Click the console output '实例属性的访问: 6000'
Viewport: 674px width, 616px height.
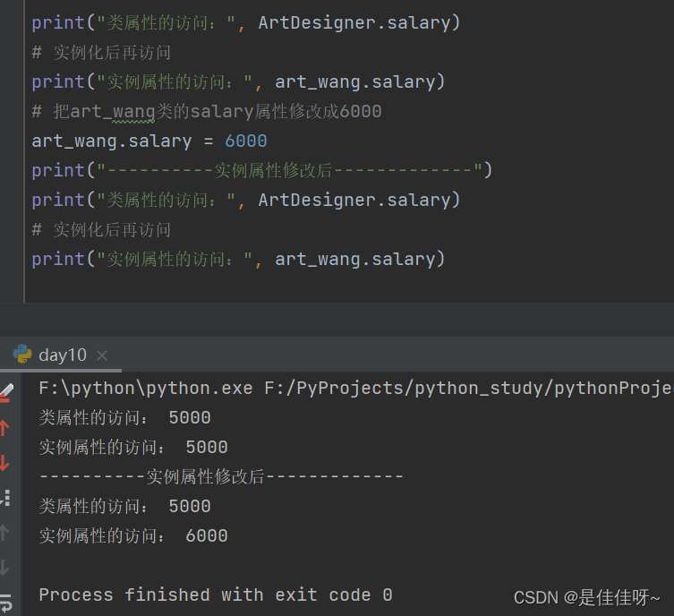point(133,536)
